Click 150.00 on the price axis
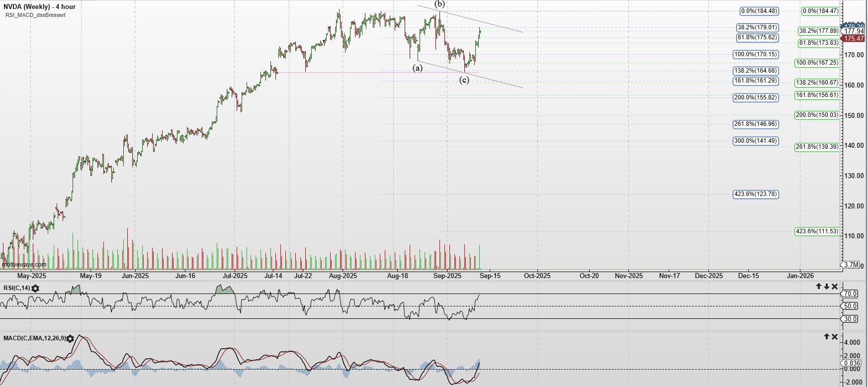Image resolution: width=868 pixels, height=387 pixels. [854, 115]
